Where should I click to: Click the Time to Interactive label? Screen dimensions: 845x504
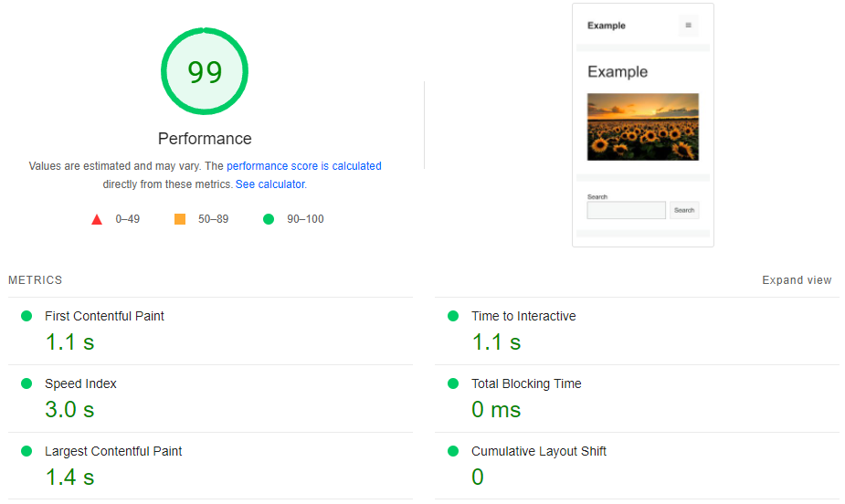coord(523,316)
